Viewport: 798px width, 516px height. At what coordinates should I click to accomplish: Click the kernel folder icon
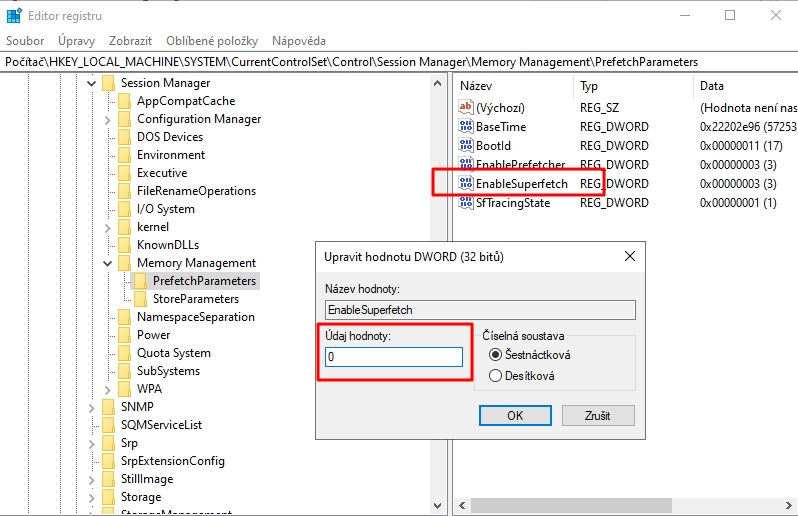coord(125,227)
